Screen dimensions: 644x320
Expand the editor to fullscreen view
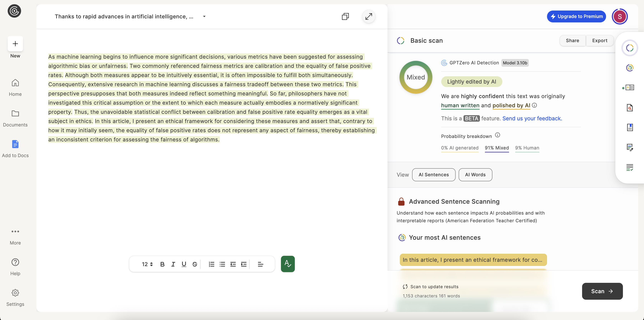pyautogui.click(x=369, y=16)
